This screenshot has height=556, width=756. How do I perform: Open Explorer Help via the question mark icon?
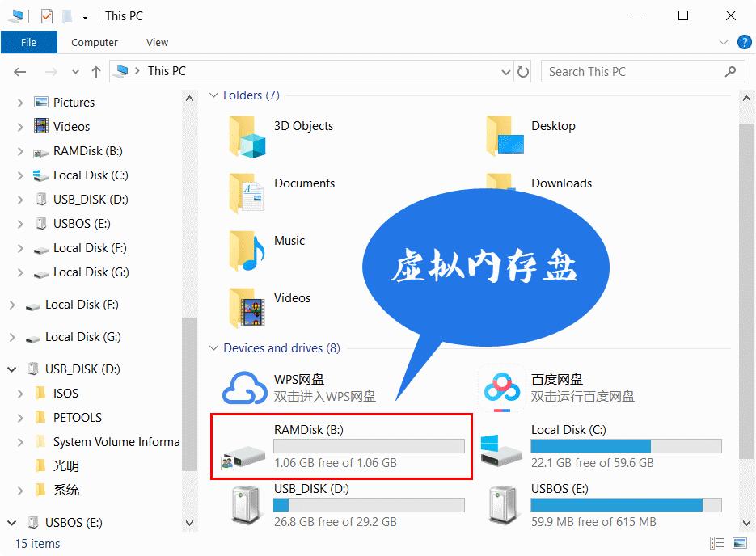pyautogui.click(x=744, y=42)
